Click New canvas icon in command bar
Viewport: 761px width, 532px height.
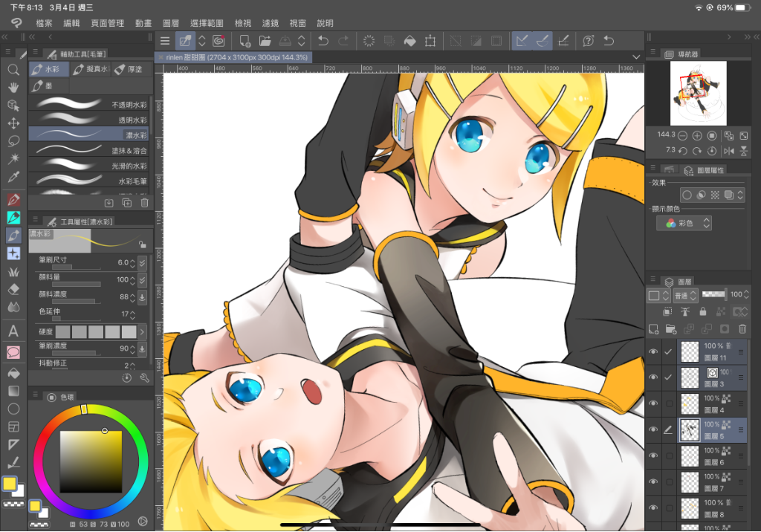point(245,41)
